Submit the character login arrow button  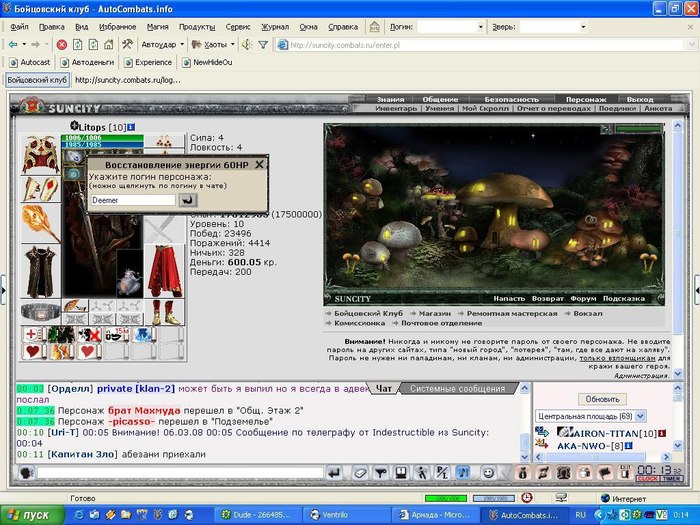188,200
